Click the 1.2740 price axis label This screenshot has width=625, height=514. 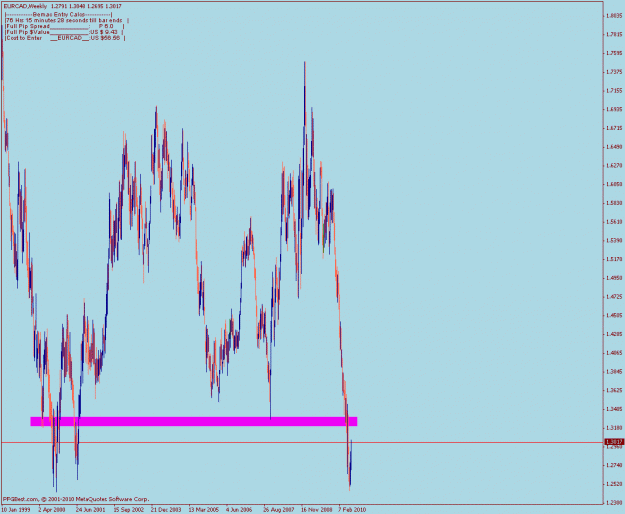pos(614,465)
